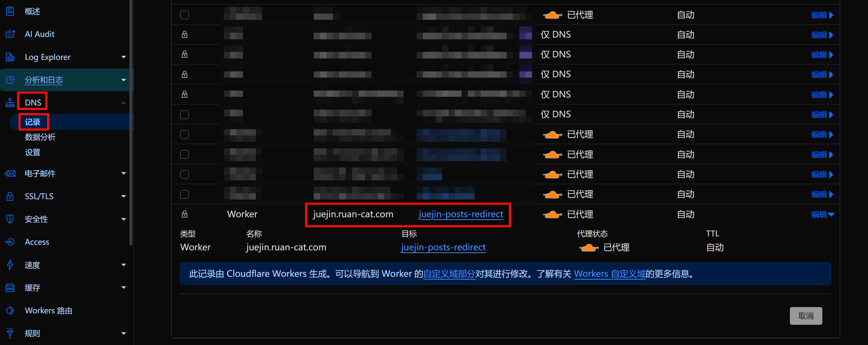Open the 数据分析 DNS submenu item
The image size is (868, 345).
pyautogui.click(x=40, y=137)
